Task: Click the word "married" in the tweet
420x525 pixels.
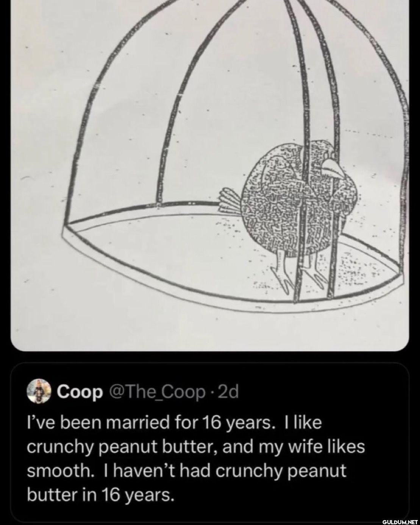Action: (134, 423)
